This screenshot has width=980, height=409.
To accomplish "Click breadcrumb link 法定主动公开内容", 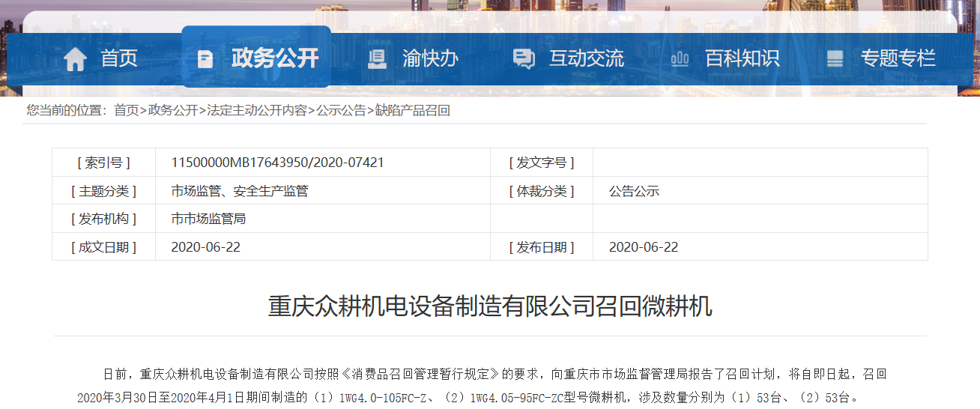I will [x=257, y=111].
